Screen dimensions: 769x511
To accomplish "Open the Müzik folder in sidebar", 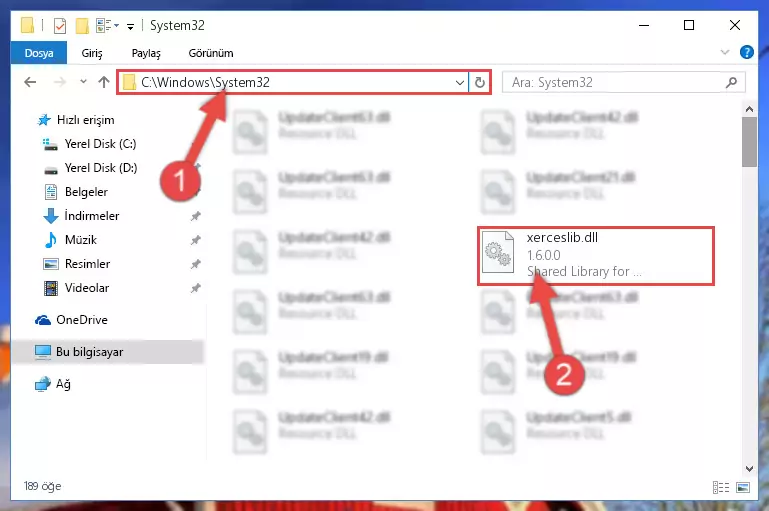I will [80, 240].
